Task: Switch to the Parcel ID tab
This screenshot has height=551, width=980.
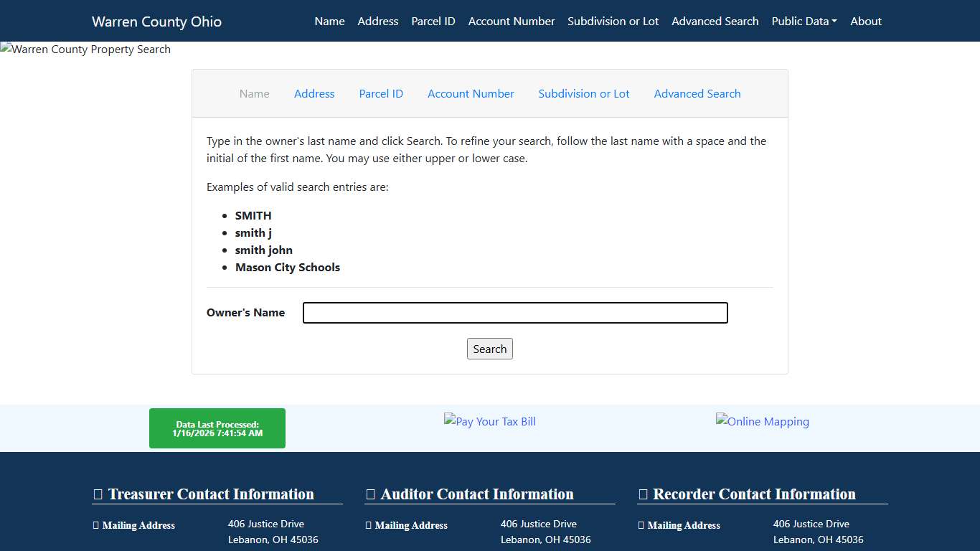Action: pos(381,93)
